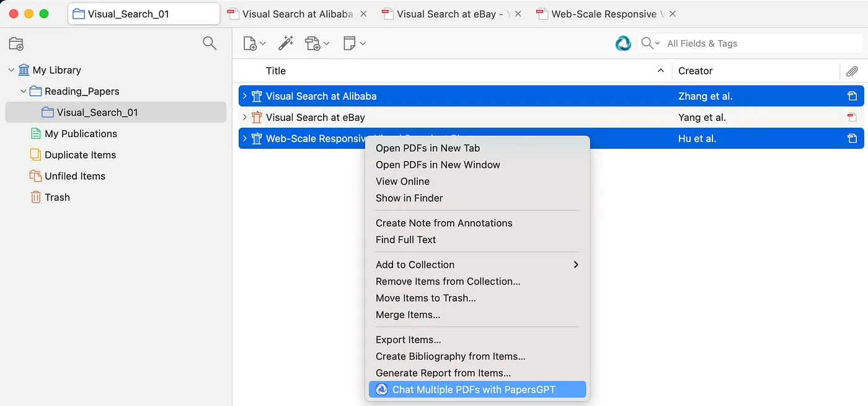The image size is (868, 406).
Task: Select Move Items to Trash…
Action: [477, 298]
